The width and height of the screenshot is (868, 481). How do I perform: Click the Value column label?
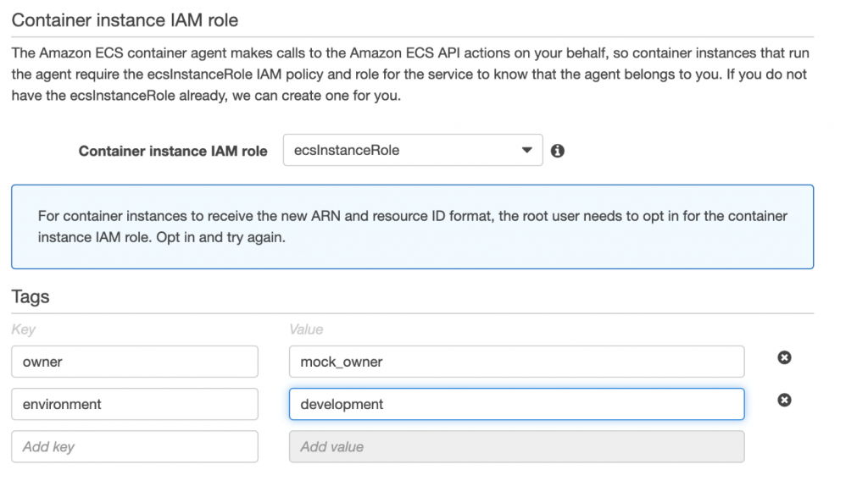click(306, 329)
